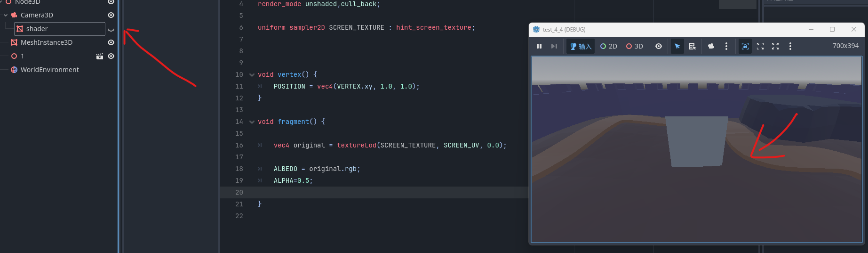Toggle visibility of Camera3D node
The width and height of the screenshot is (868, 253).
[111, 15]
